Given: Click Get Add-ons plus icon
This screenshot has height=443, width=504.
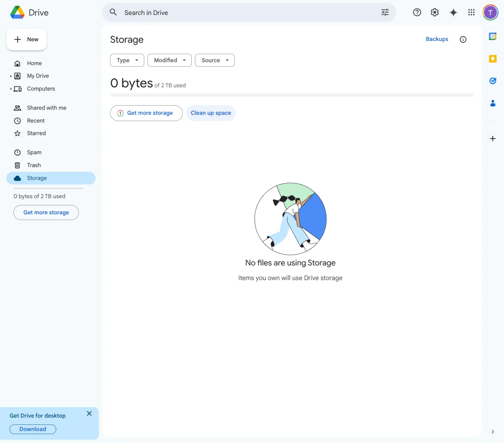Looking at the screenshot, I should pos(493,138).
